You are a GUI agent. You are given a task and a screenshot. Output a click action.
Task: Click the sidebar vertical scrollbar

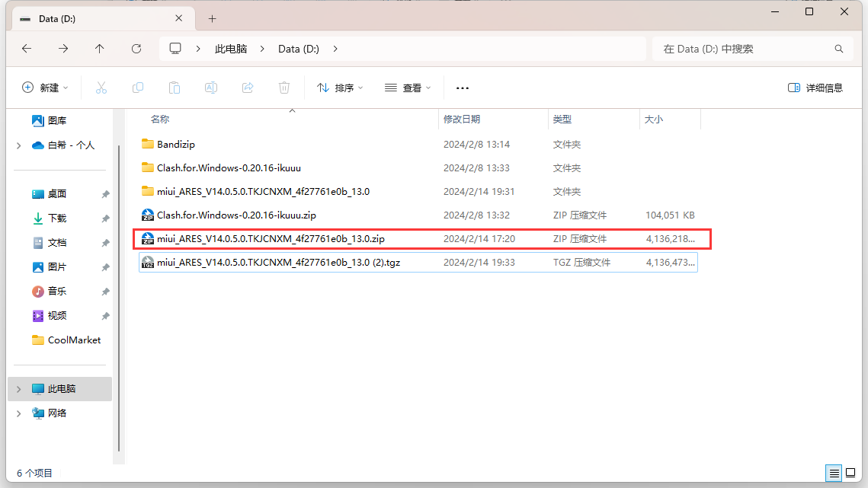pyautogui.click(x=119, y=298)
